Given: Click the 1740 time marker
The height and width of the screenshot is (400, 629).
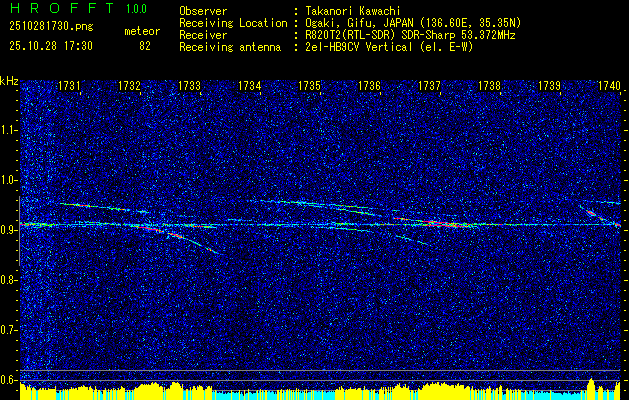Looking at the screenshot, I should tap(609, 86).
